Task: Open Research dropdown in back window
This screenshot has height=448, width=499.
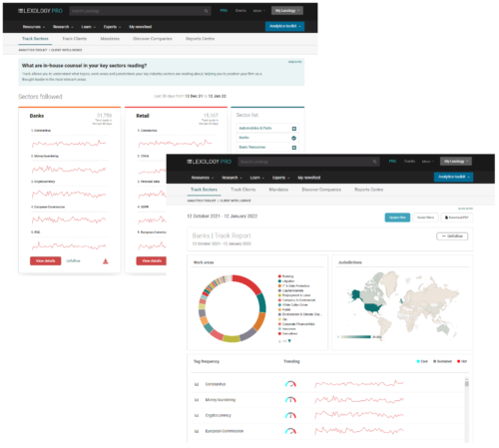Action: pos(63,27)
